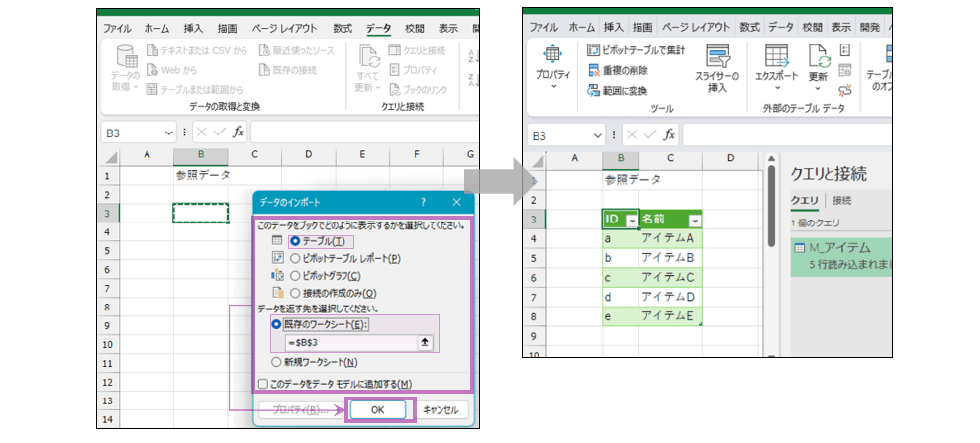980x443 pixels.
Task: Click select-all corner triangle in left worksheet
Action: coord(110,156)
